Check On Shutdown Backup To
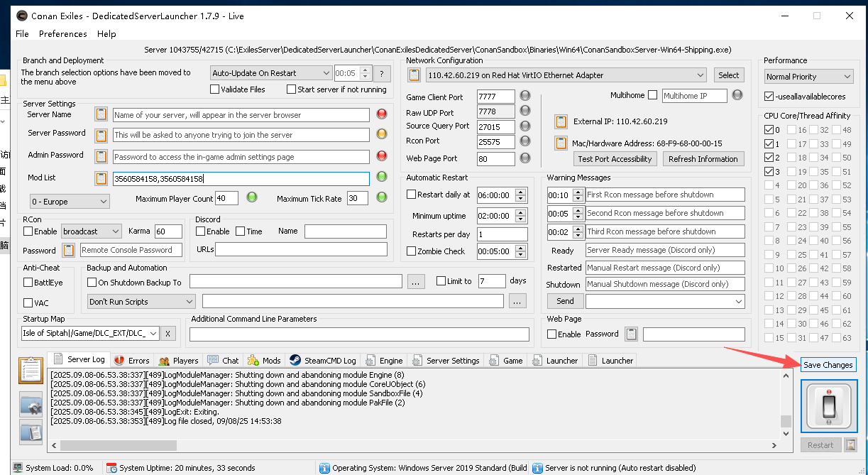The height and width of the screenshot is (475, 868). tap(92, 283)
